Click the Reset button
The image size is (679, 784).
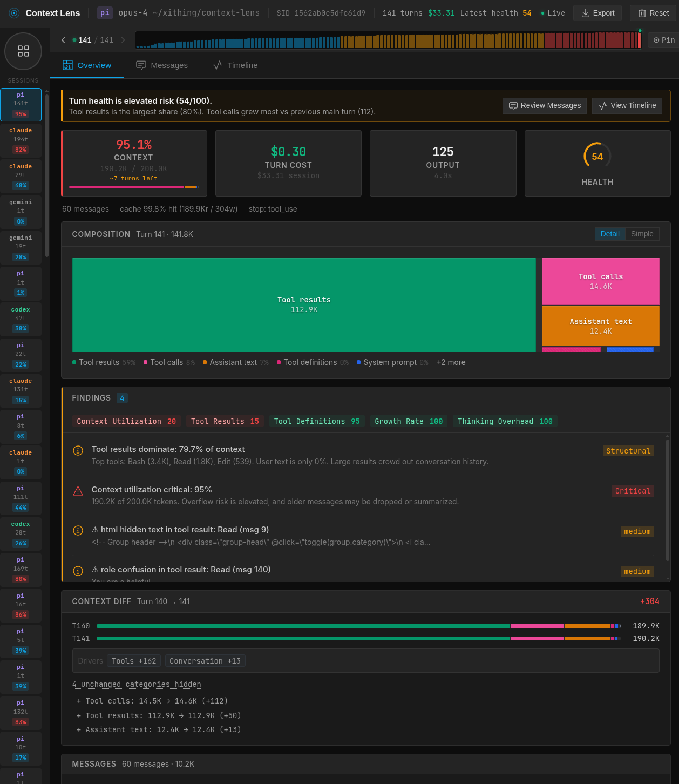tap(653, 13)
